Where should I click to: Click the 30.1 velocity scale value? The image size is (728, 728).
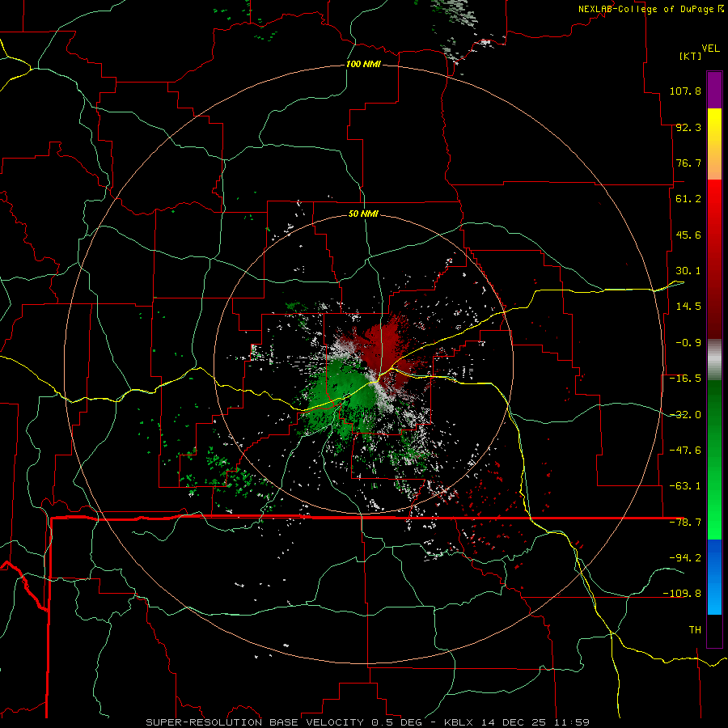688,271
